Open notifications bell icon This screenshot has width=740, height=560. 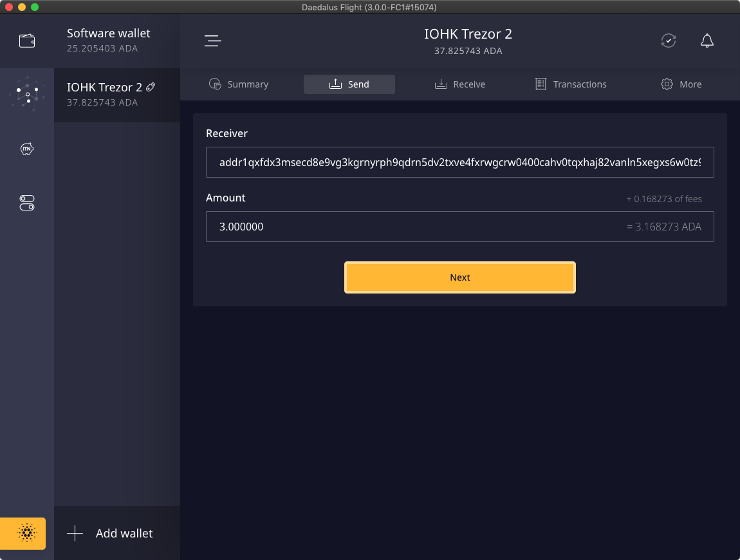coord(707,41)
